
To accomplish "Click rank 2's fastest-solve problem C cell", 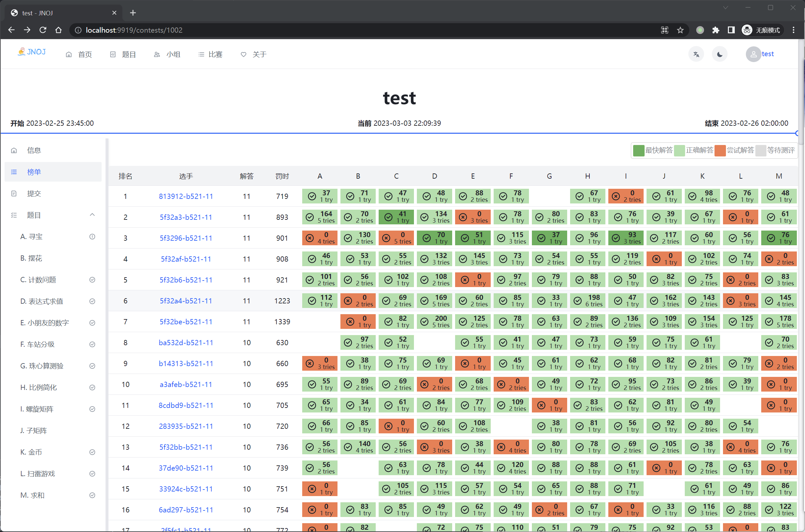I will (x=396, y=217).
